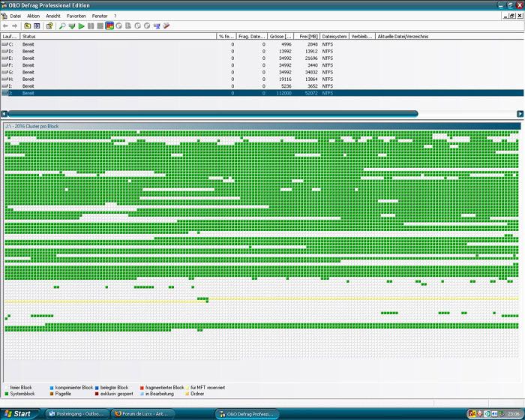This screenshot has height=420, width=525.
Task: Open the Fenster menu
Action: [100, 16]
